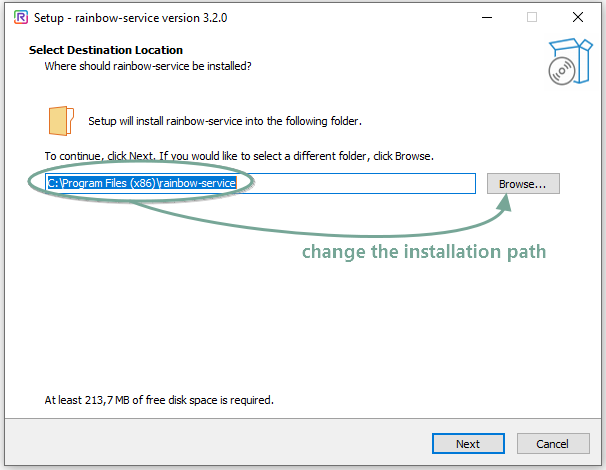Click the Select Destination Location heading
The image size is (606, 470).
[x=106, y=50]
